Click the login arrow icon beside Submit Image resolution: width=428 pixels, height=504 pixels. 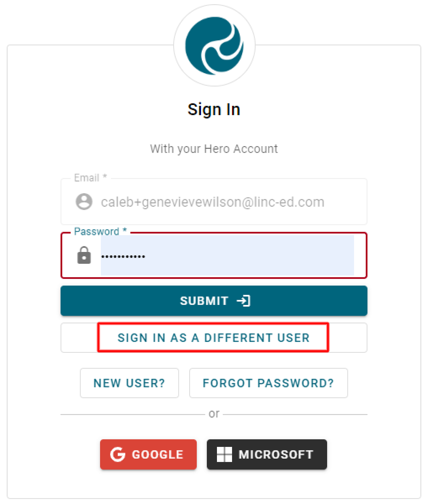pyautogui.click(x=244, y=301)
